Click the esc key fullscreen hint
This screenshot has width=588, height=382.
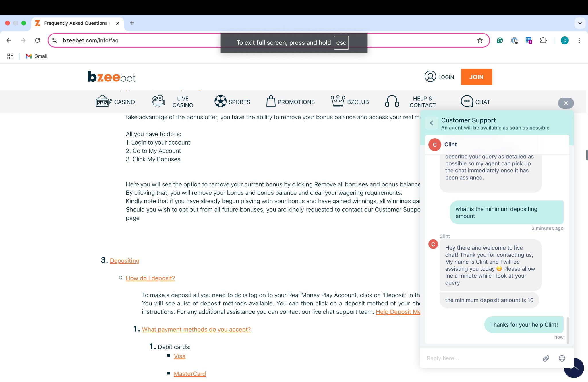341,43
